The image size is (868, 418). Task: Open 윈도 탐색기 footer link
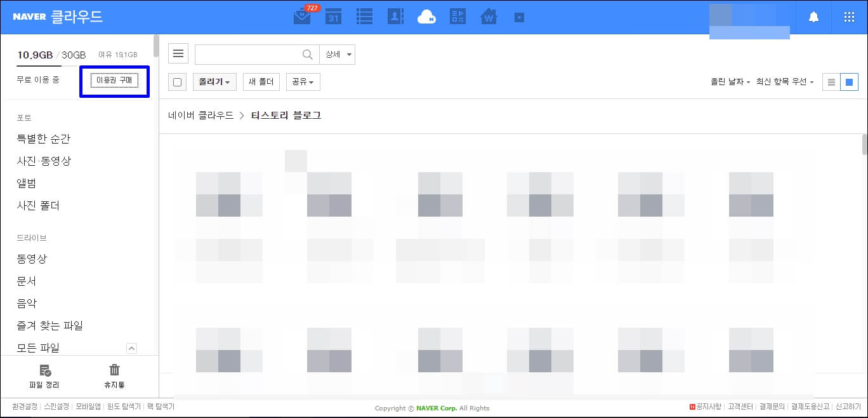click(124, 407)
